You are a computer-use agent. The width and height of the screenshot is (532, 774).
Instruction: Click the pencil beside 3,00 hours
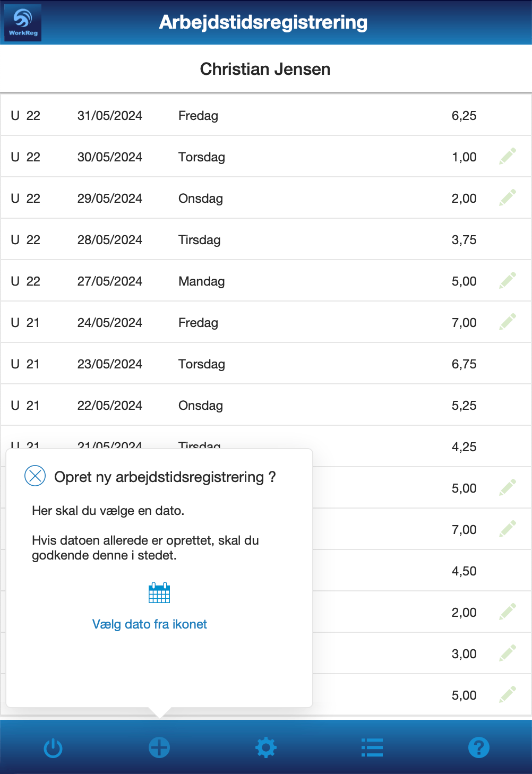tap(508, 653)
